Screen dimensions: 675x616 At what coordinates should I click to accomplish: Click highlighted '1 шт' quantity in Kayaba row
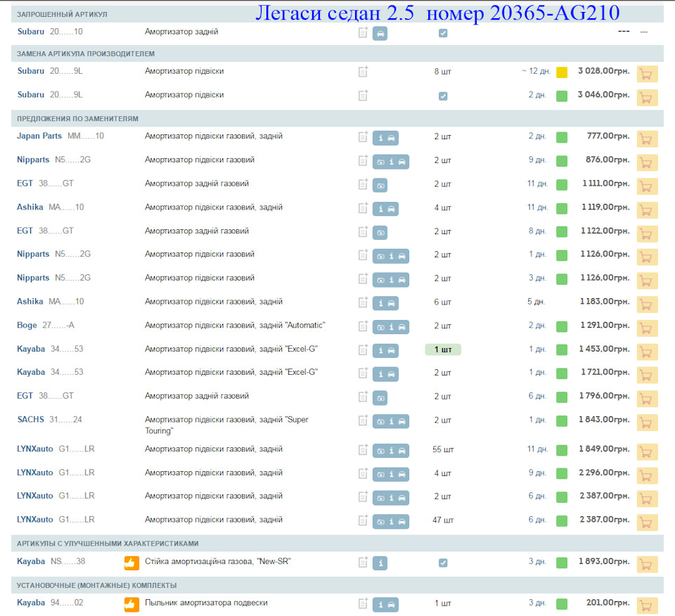click(443, 349)
